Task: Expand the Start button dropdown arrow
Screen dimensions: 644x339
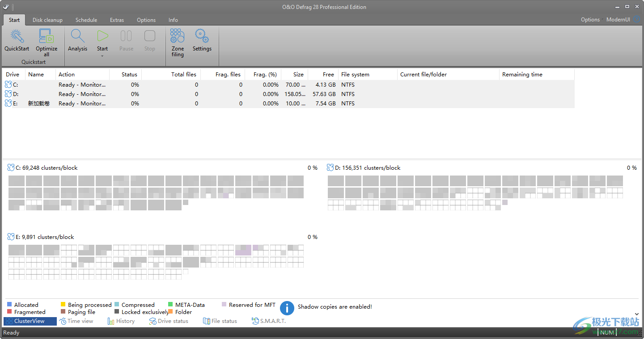Action: point(102,56)
